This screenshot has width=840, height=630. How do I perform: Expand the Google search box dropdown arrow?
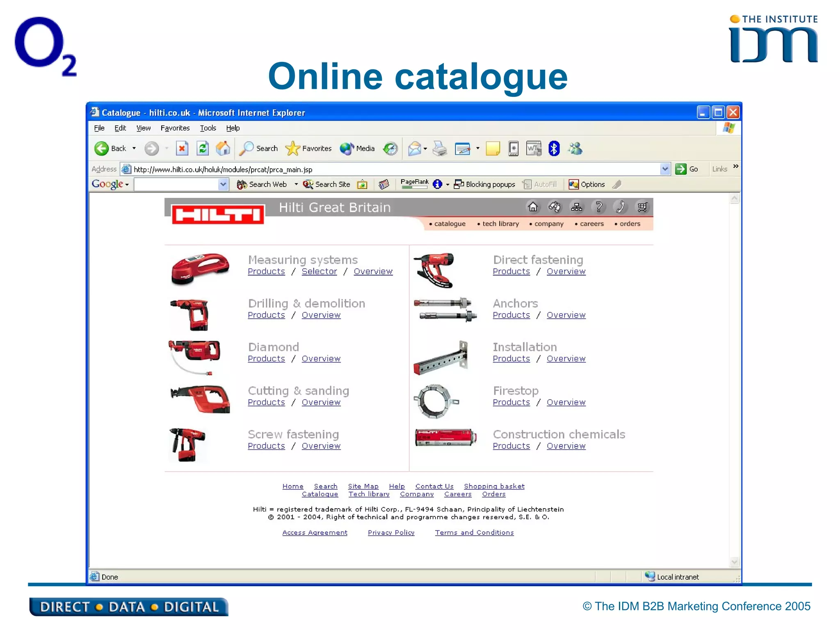[223, 185]
